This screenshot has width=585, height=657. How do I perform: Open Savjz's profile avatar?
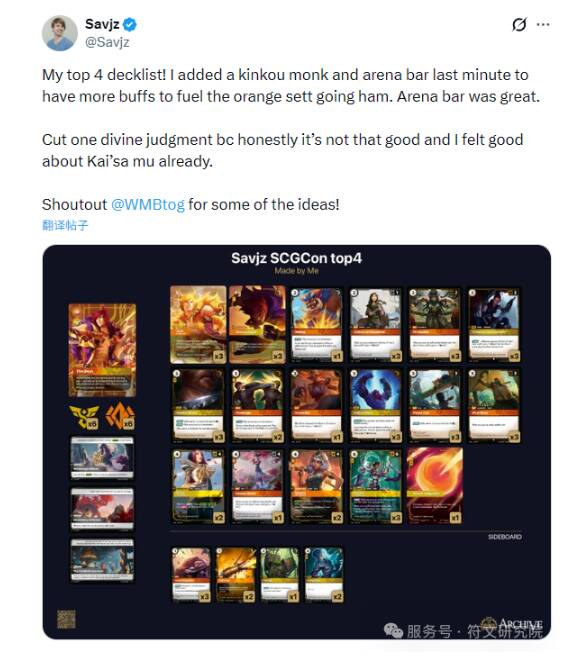tap(60, 33)
